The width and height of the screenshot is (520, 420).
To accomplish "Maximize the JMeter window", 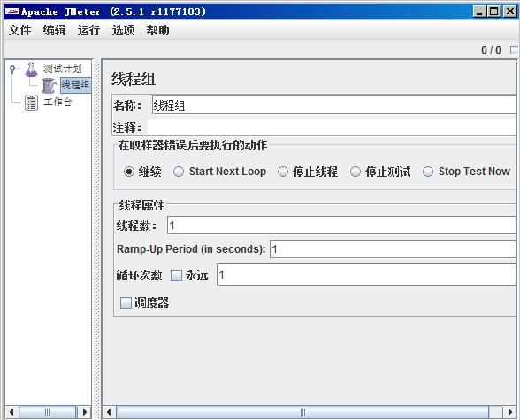I will point(494,11).
